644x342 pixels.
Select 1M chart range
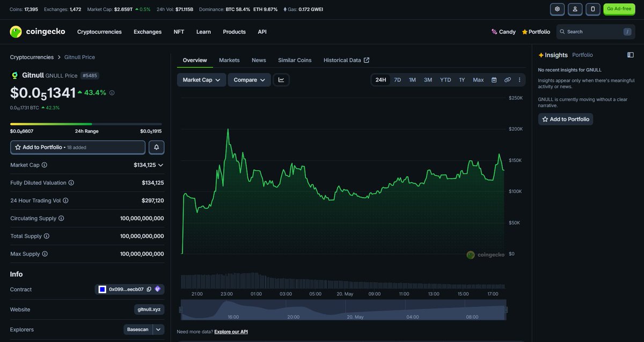(x=412, y=80)
